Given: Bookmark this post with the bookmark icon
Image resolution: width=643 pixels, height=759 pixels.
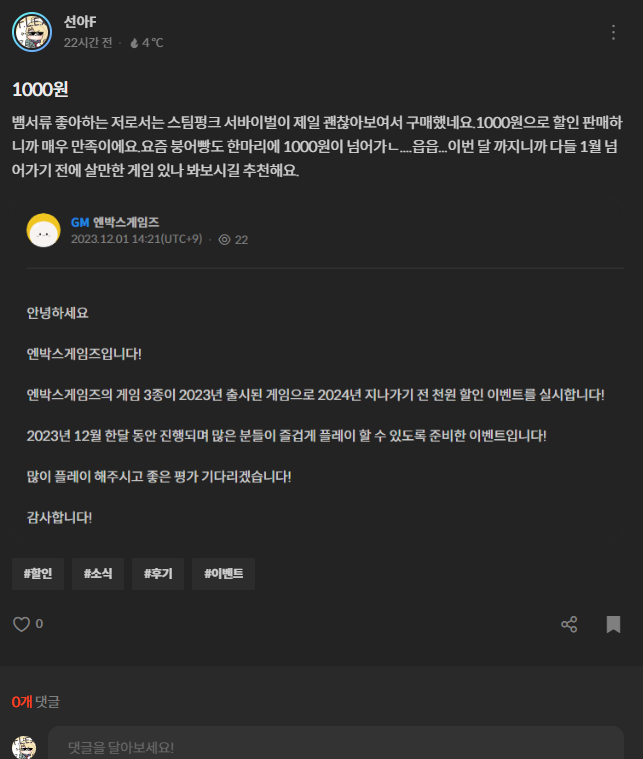Looking at the screenshot, I should click(x=613, y=624).
